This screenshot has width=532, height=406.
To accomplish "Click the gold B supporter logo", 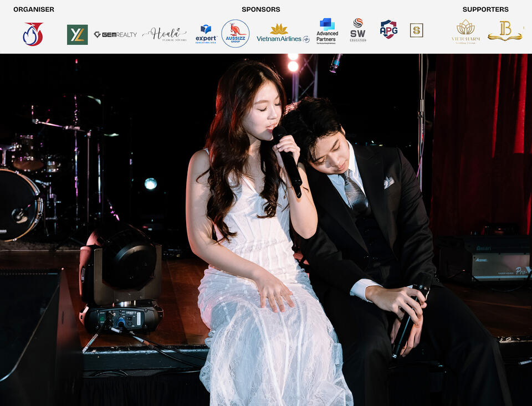I will click(x=505, y=31).
